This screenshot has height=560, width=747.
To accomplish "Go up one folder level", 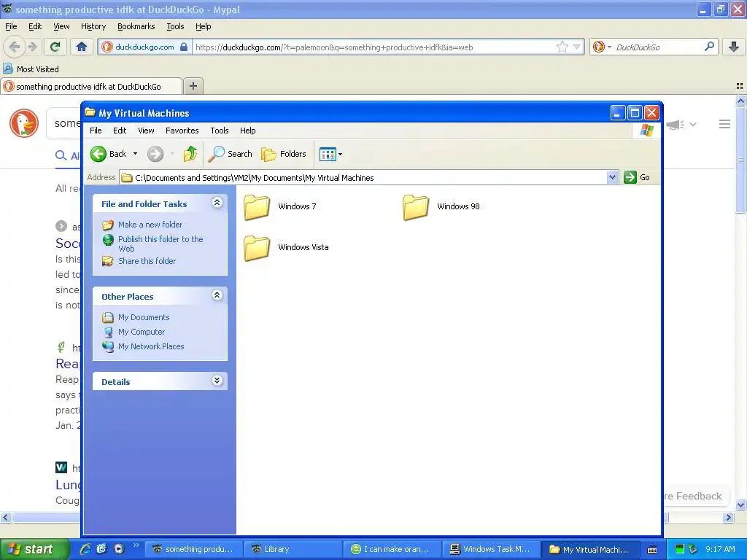I will point(190,154).
